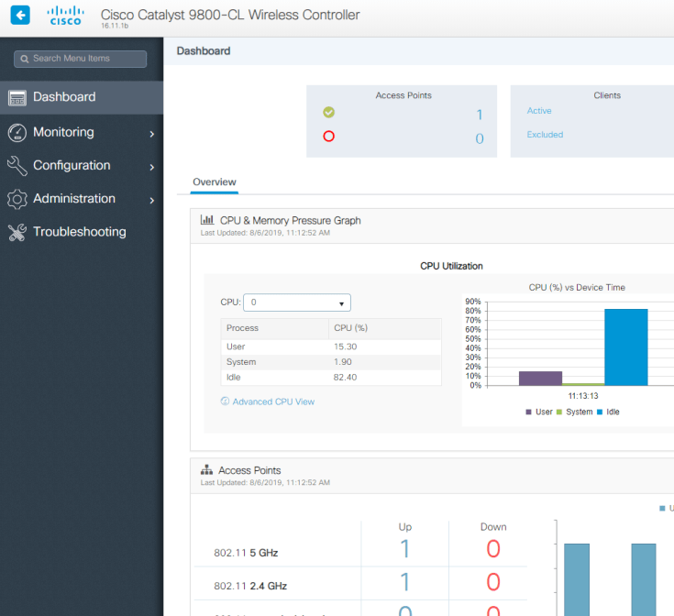Toggle the Idle series in chart legend
The height and width of the screenshot is (616, 674).
tap(608, 412)
